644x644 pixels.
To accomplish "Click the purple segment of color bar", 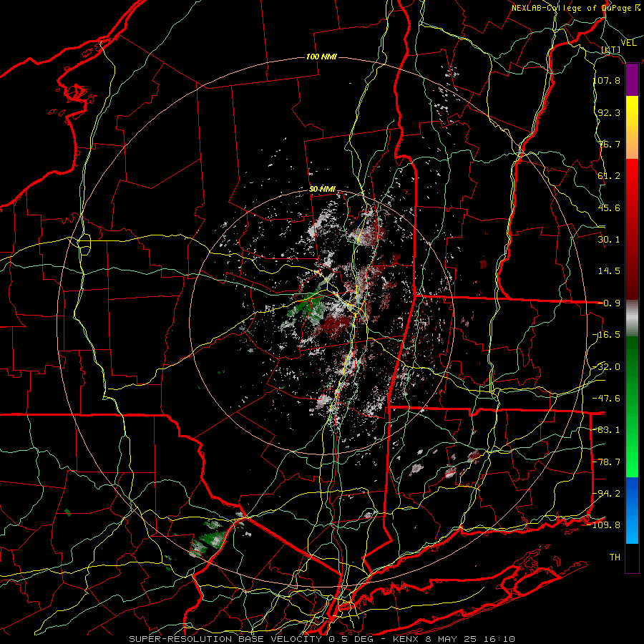I will pyautogui.click(x=632, y=80).
